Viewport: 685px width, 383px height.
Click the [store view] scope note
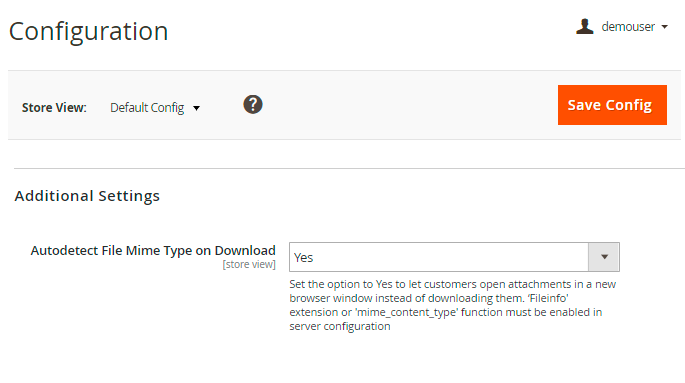click(249, 265)
